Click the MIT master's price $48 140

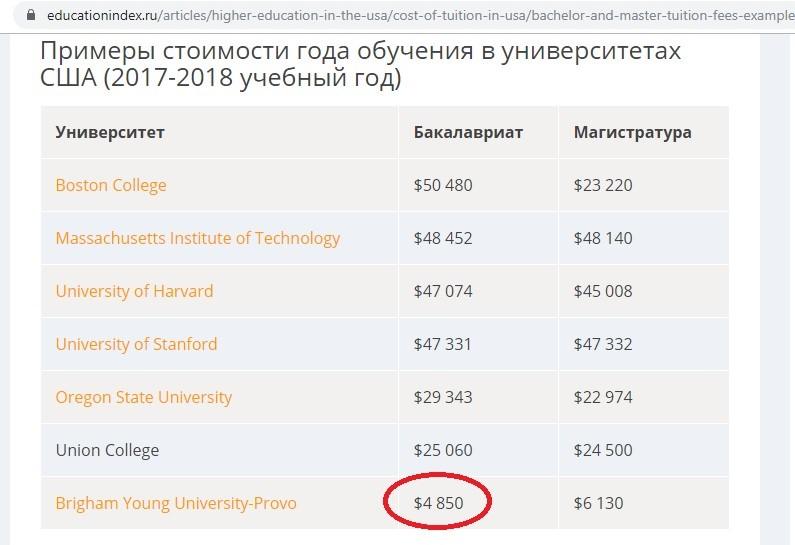tap(603, 238)
